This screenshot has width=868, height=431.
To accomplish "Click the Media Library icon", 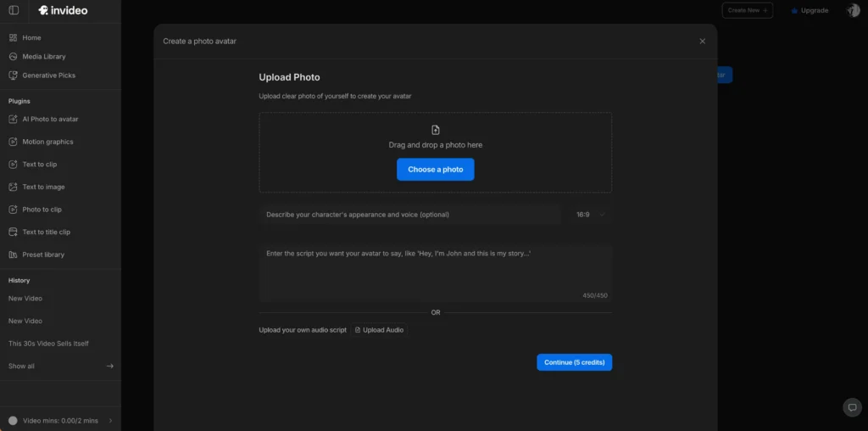I will point(13,57).
